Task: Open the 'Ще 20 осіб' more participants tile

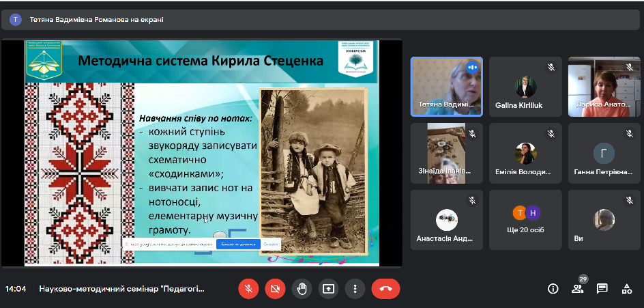Action: pos(525,220)
